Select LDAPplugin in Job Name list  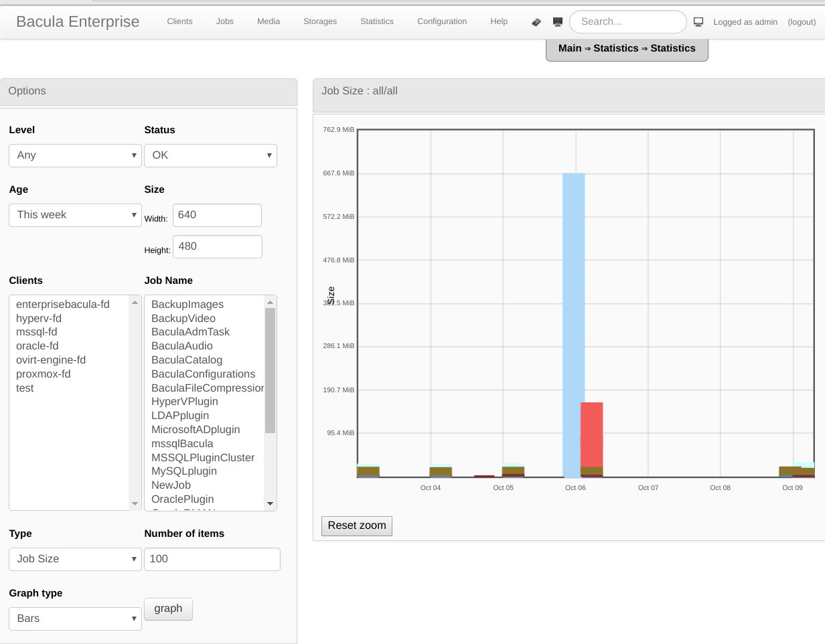click(x=204, y=416)
